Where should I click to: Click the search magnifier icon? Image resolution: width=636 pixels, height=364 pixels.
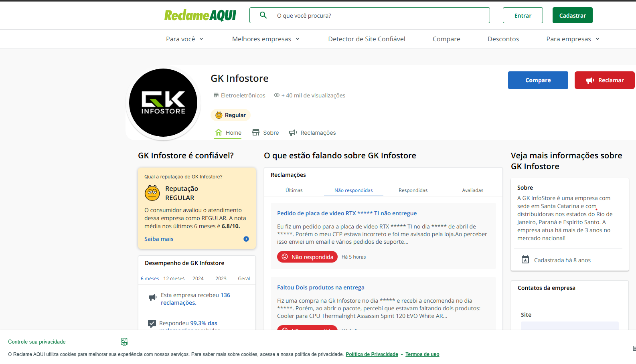pyautogui.click(x=263, y=15)
